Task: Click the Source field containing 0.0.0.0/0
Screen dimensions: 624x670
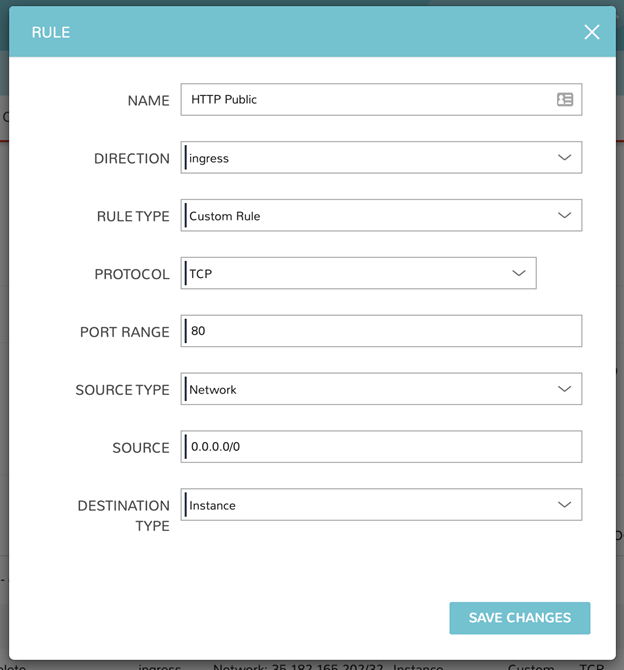Action: 381,447
